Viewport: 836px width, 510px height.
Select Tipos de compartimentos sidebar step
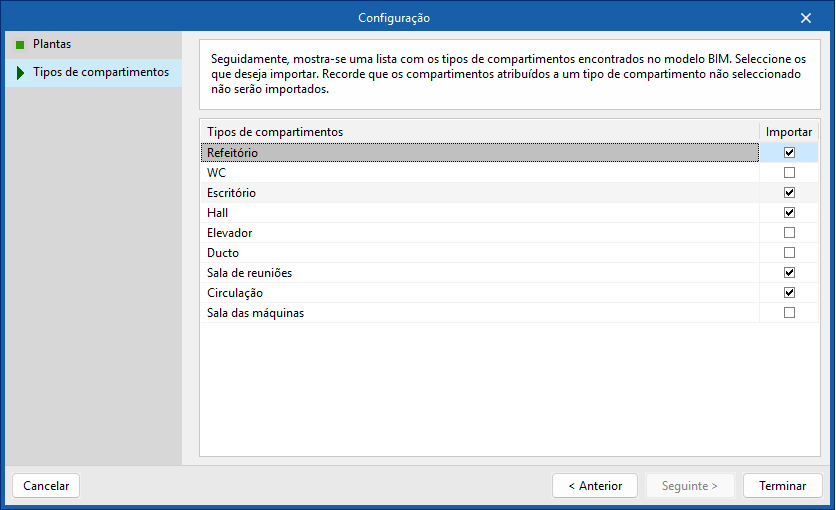(100, 73)
